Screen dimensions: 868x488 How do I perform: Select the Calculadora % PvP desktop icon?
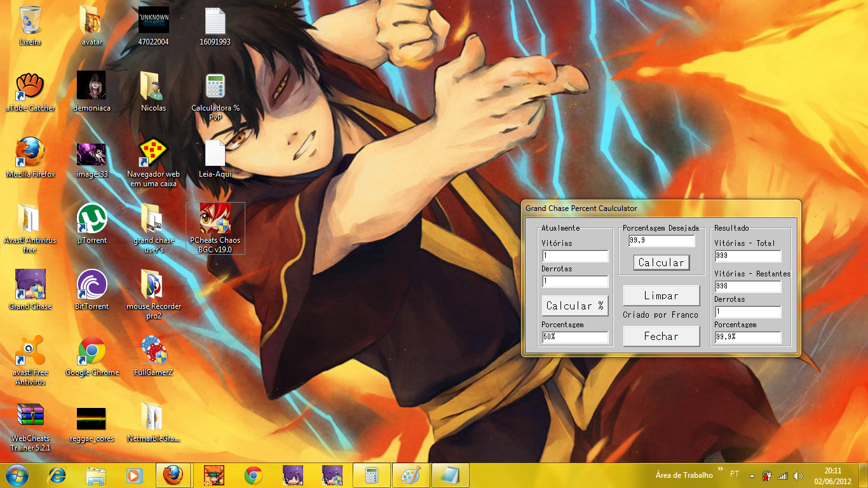pos(215,97)
